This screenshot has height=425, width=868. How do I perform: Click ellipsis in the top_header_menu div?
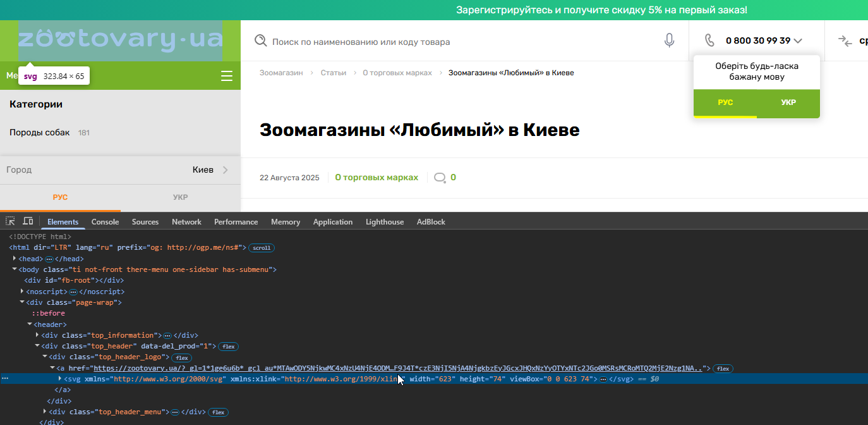click(175, 412)
